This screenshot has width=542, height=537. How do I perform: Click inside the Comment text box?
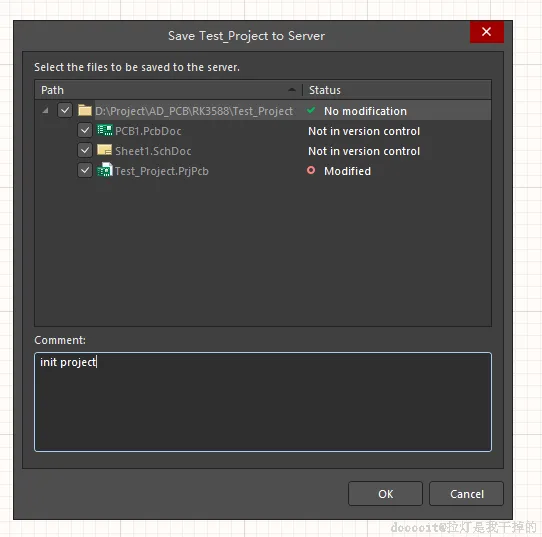(x=263, y=402)
